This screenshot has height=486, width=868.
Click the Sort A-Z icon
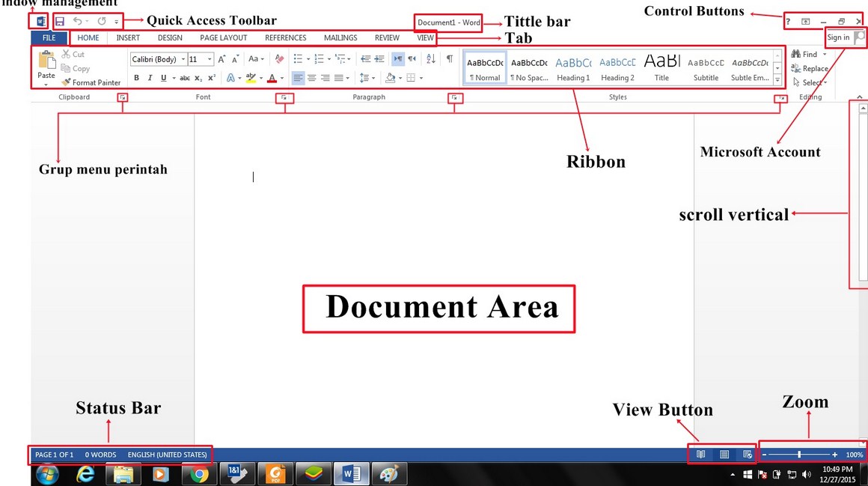431,58
